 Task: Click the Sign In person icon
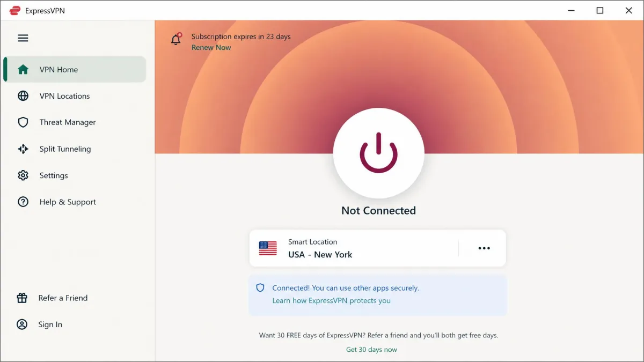pyautogui.click(x=22, y=324)
